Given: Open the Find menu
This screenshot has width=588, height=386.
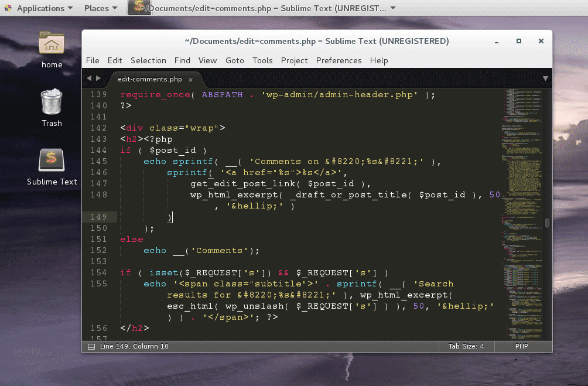Looking at the screenshot, I should pos(182,60).
